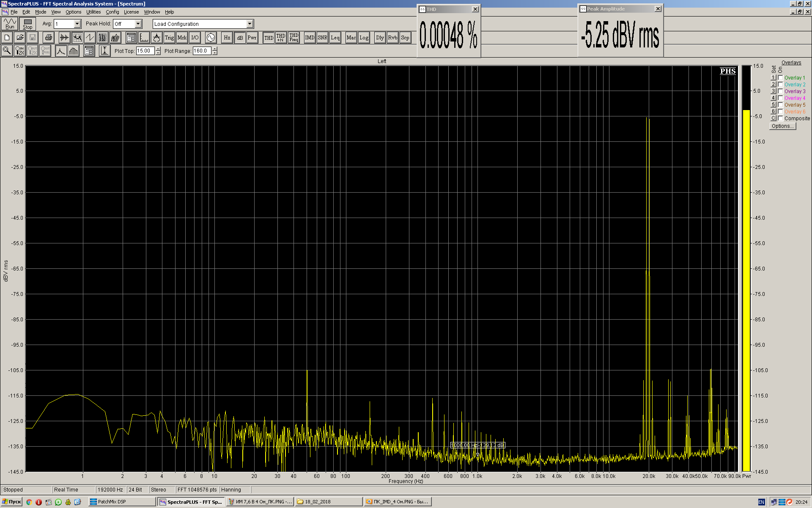Click the yellow level meter bar
The image size is (812, 508).
click(746, 290)
